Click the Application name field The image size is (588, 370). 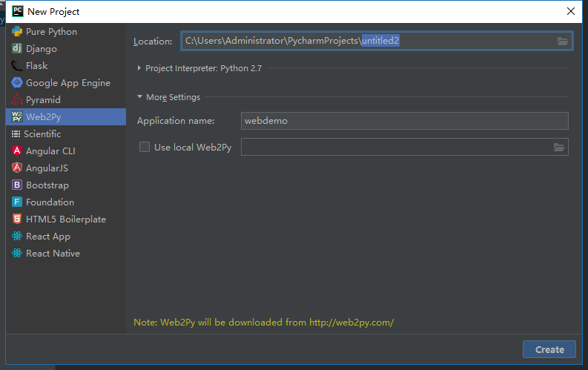pos(405,121)
